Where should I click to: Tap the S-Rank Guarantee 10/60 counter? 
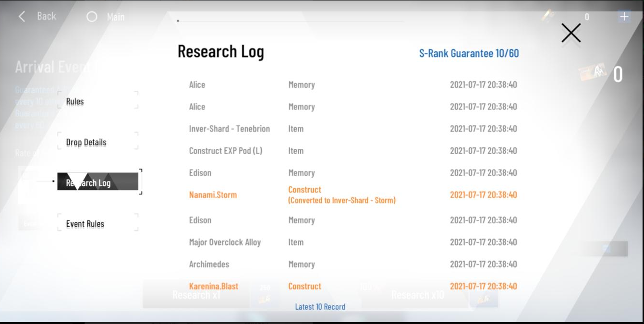tap(469, 53)
